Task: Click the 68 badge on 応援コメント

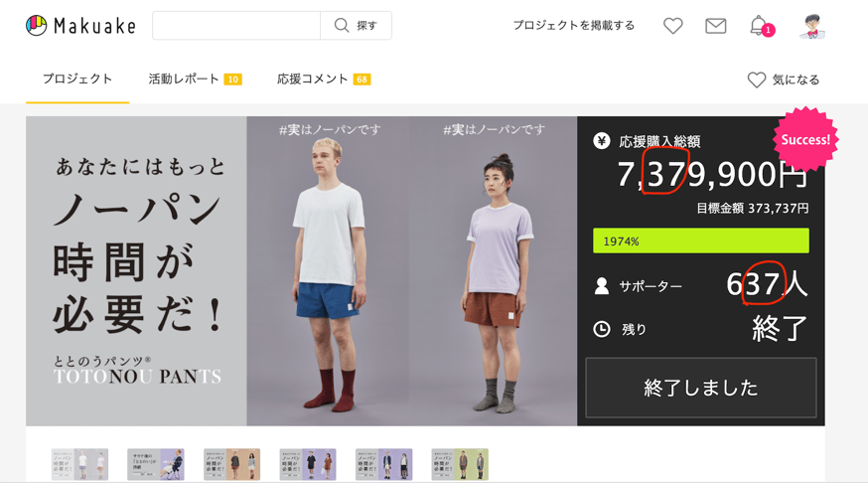Action: (x=362, y=80)
